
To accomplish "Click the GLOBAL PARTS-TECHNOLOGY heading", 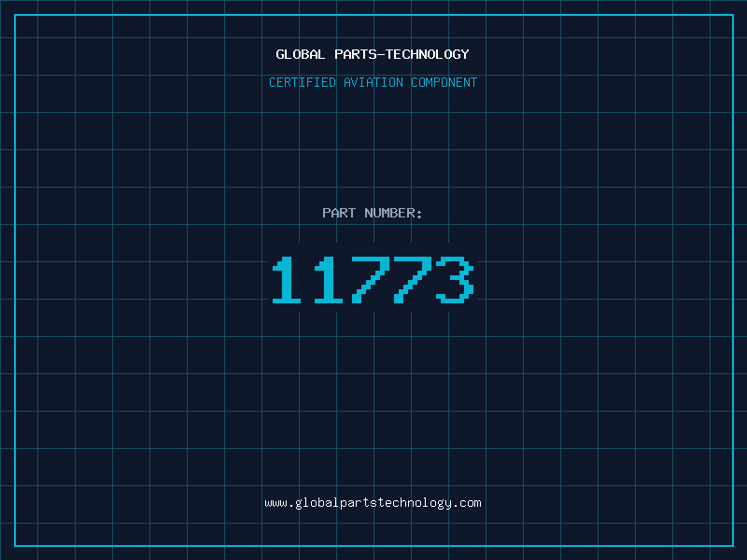I will pyautogui.click(x=373, y=54).
